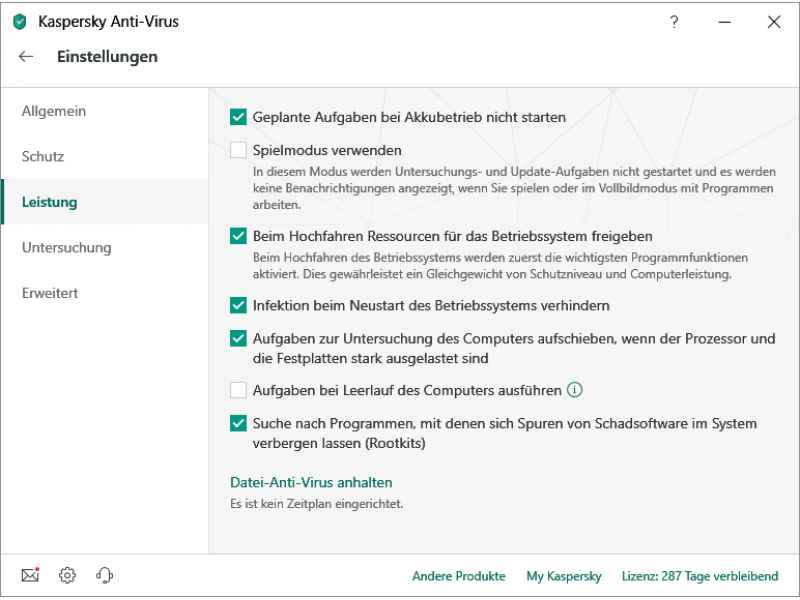Enable the 'Spielmodus verwenden' checkbox
The width and height of the screenshot is (800, 600).
coord(238,150)
